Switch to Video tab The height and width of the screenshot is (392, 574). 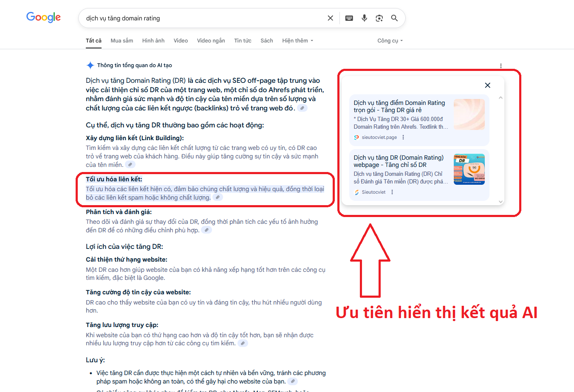(181, 41)
